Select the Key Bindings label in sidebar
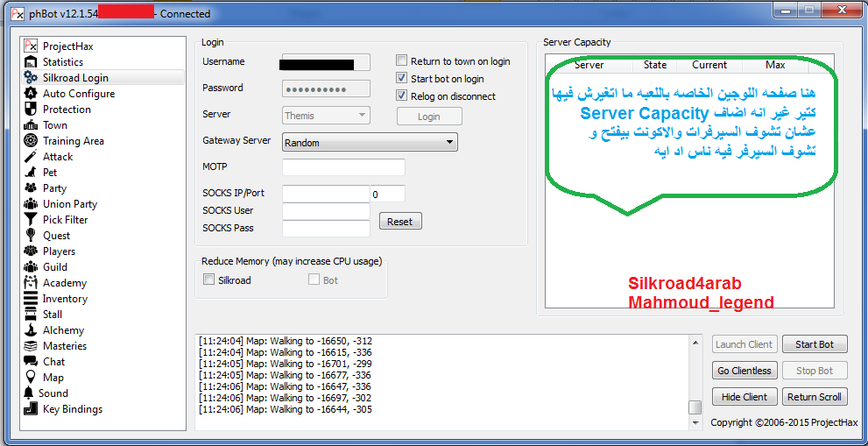 pos(73,409)
